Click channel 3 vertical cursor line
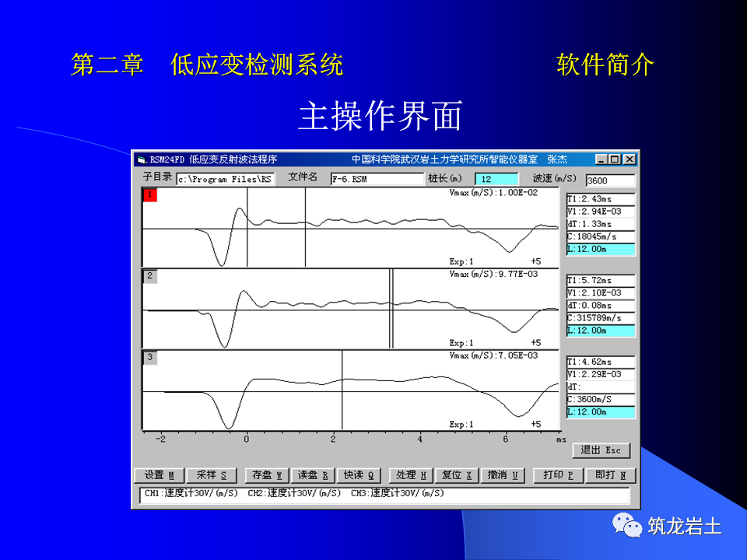The width and height of the screenshot is (747, 560). click(x=342, y=390)
